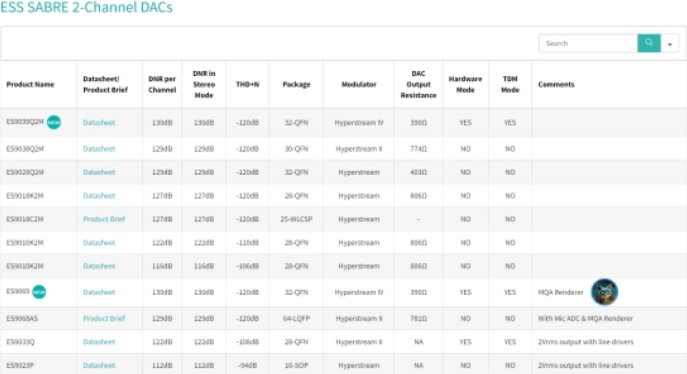This screenshot has width=687, height=374.
Task: Click the Modulator column header
Action: coord(359,84)
